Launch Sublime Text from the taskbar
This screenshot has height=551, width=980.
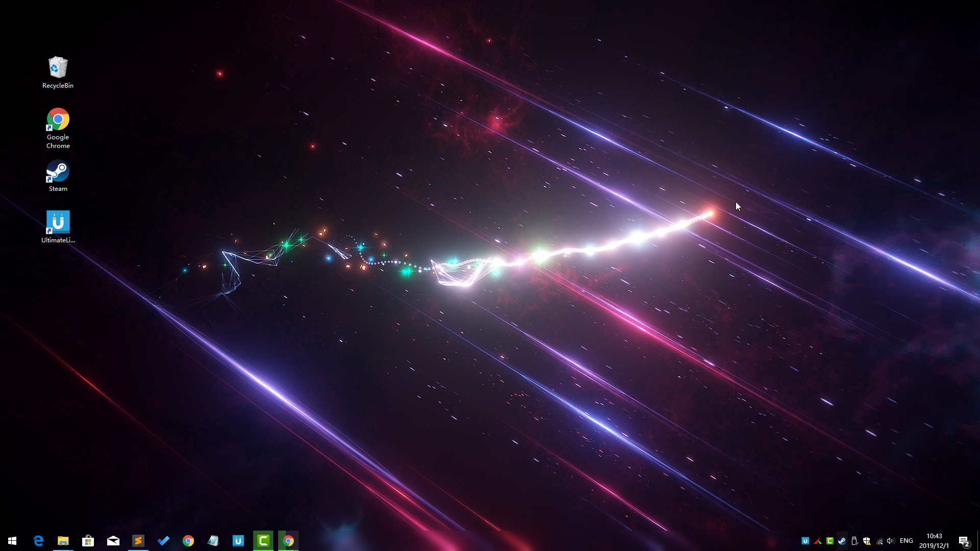tap(138, 540)
